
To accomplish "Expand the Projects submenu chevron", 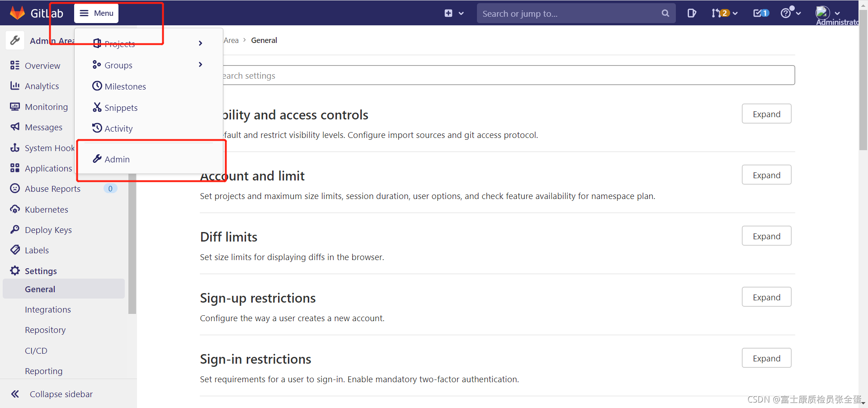I will pos(200,43).
